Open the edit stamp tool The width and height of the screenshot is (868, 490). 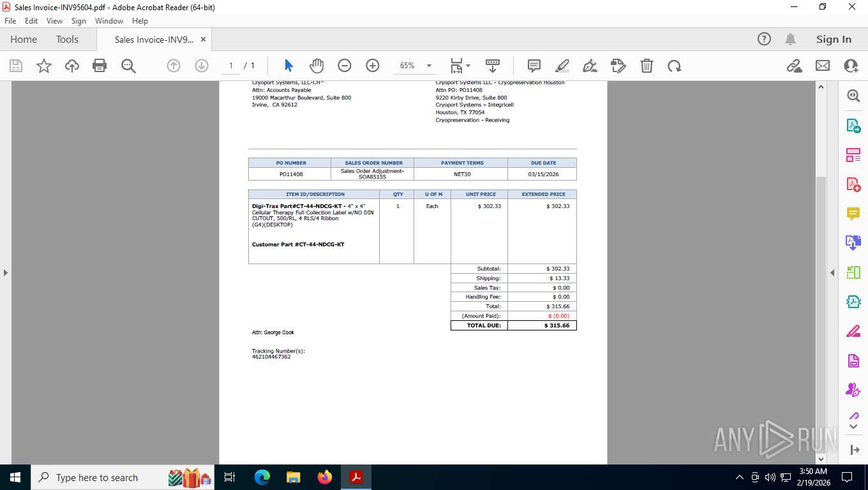(618, 66)
